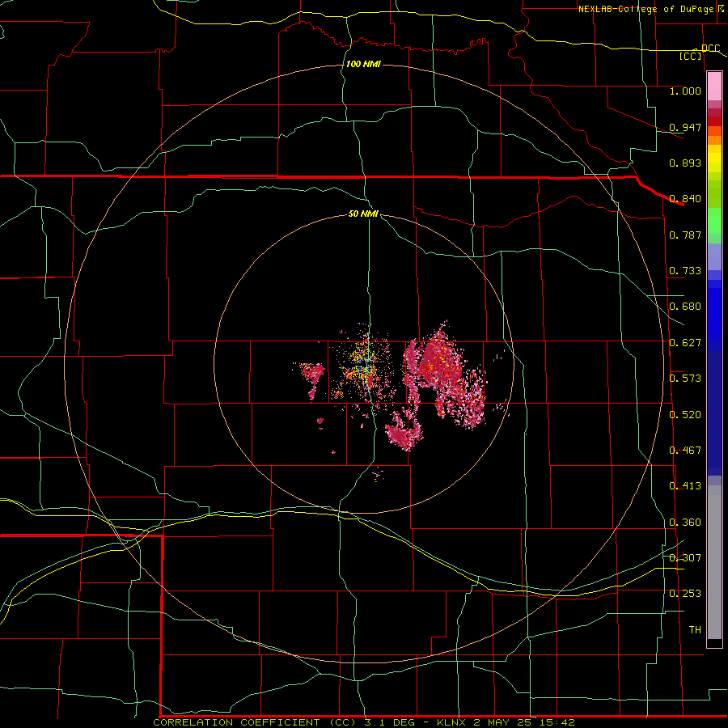728x728 pixels.
Task: Select the 0.467 legend value
Action: coord(685,451)
